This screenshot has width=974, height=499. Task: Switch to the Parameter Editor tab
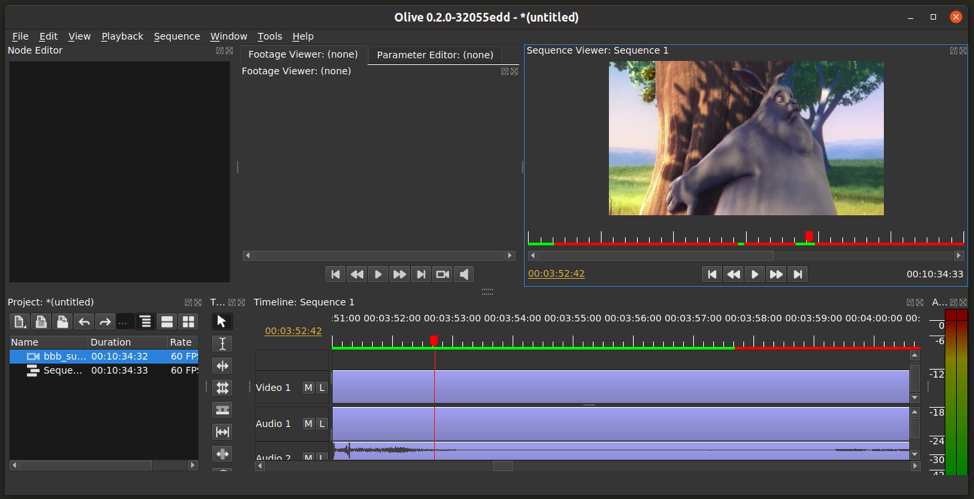pos(435,55)
